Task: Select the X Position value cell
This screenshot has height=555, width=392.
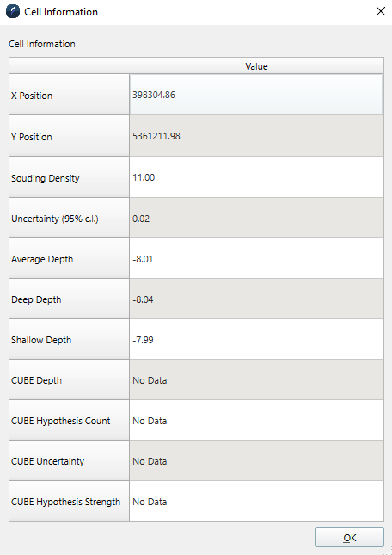Action: click(x=256, y=95)
